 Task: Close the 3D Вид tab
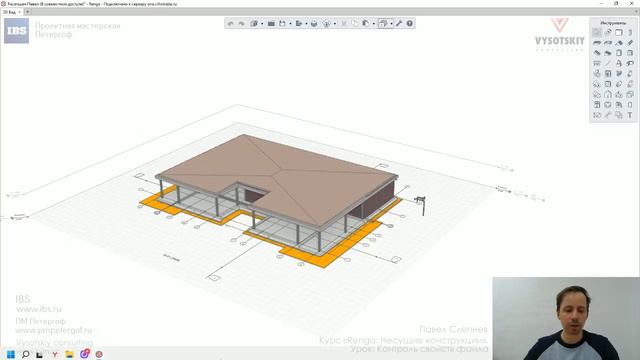(20, 12)
